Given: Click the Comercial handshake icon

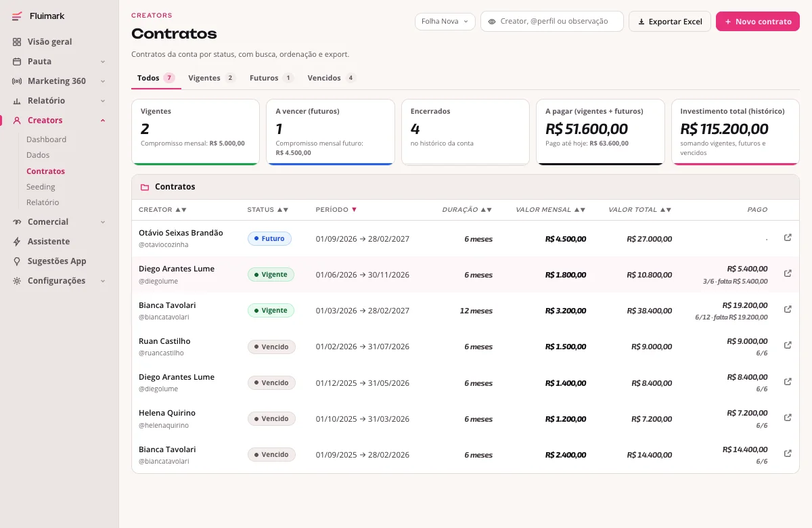Looking at the screenshot, I should pyautogui.click(x=17, y=222).
